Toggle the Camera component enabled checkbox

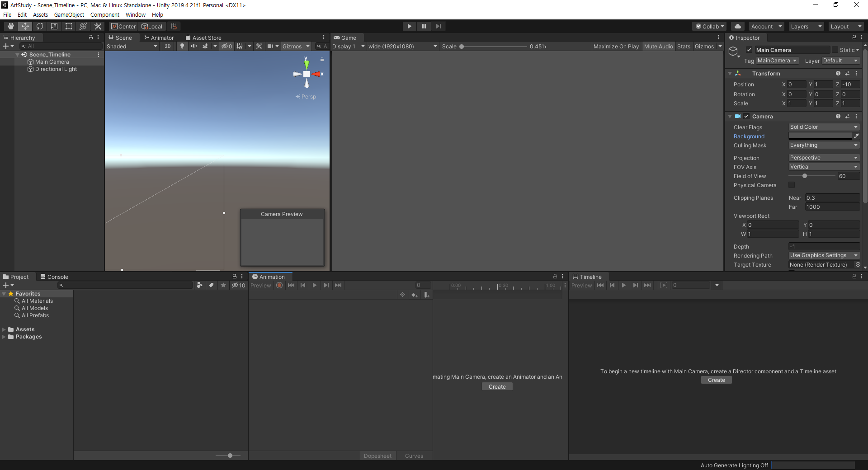(x=746, y=116)
